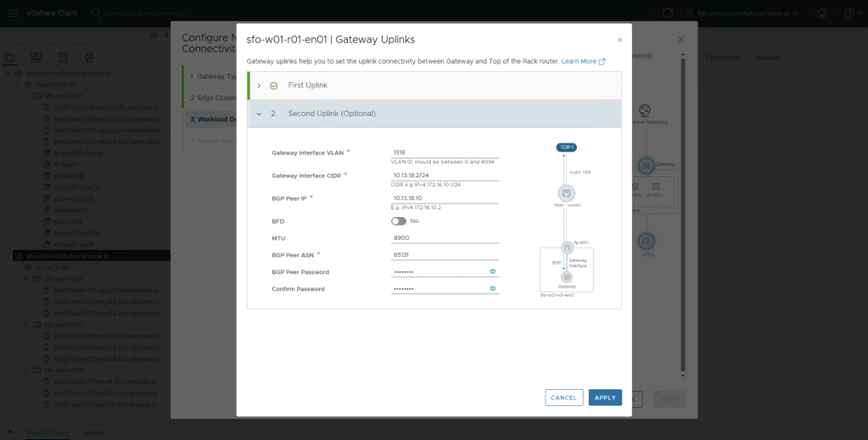Open the feedback smiley icon
This screenshot has height=440, width=868.
(821, 14)
